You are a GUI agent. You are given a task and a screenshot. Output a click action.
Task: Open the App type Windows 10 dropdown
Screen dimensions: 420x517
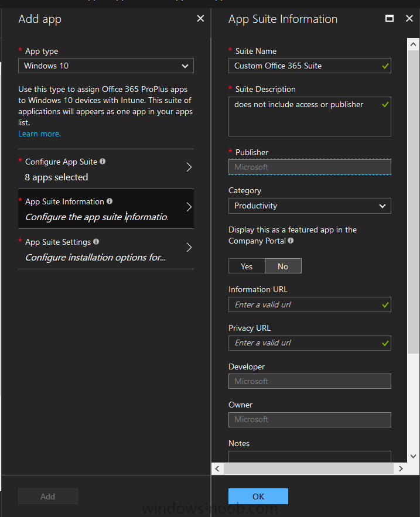tap(106, 66)
